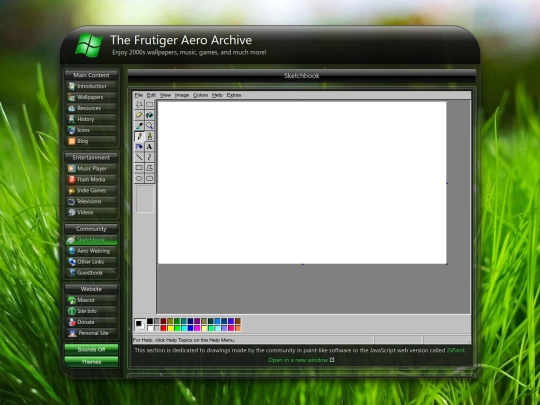Toggle the Sounds Off button
Viewport: 540px width, 405px height.
(x=91, y=350)
